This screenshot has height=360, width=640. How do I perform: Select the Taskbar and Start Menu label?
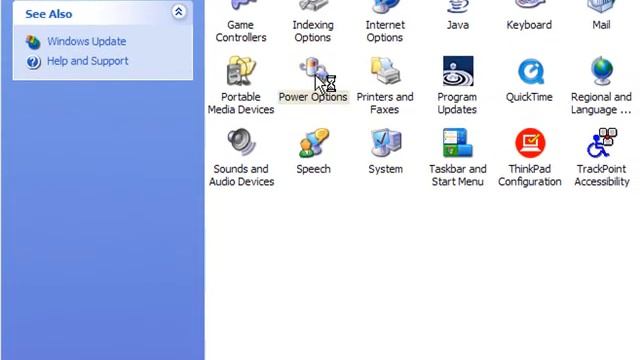pos(458,175)
